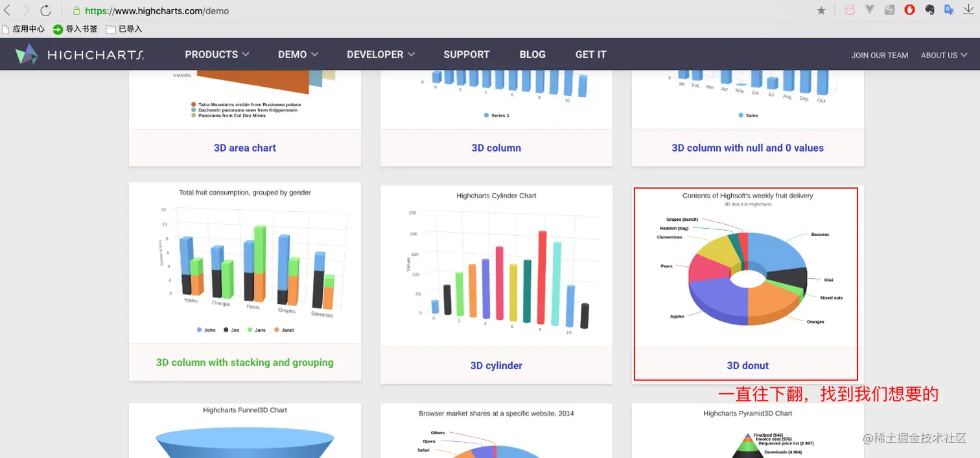Open the pink cat extension icon
This screenshot has width=980, height=458.
[x=849, y=10]
